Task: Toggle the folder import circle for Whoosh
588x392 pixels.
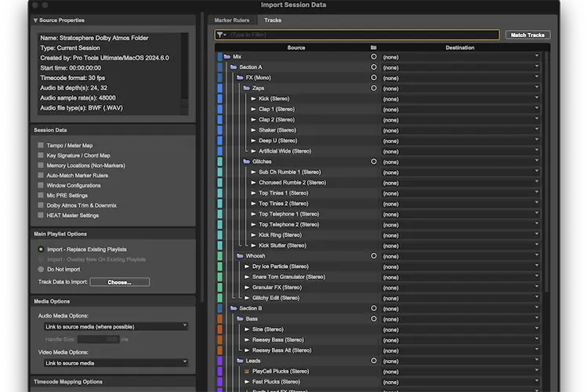Action: pos(373,256)
